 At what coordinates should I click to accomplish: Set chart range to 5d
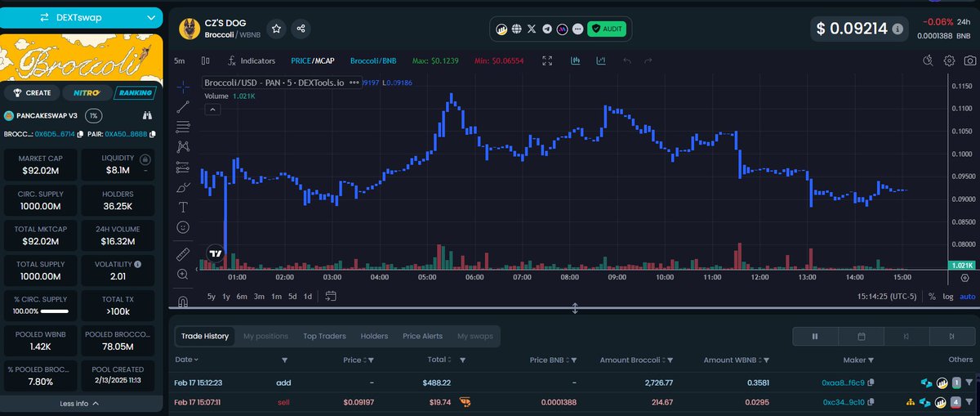[x=292, y=296]
